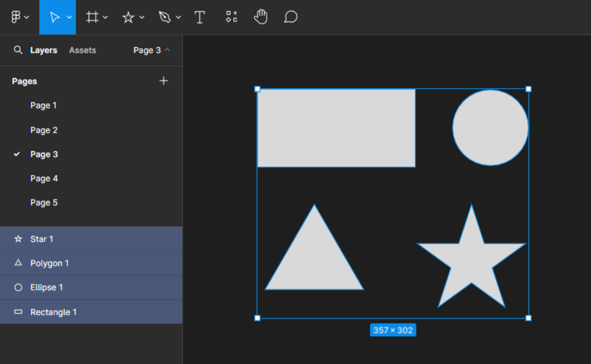The width and height of the screenshot is (591, 364).
Task: Switch to the Layers tab
Action: pyautogui.click(x=44, y=50)
